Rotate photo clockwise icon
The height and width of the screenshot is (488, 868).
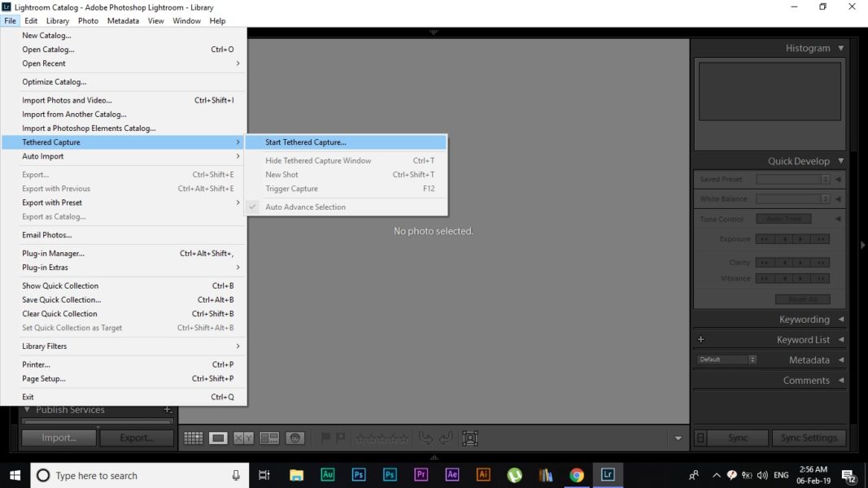click(446, 438)
